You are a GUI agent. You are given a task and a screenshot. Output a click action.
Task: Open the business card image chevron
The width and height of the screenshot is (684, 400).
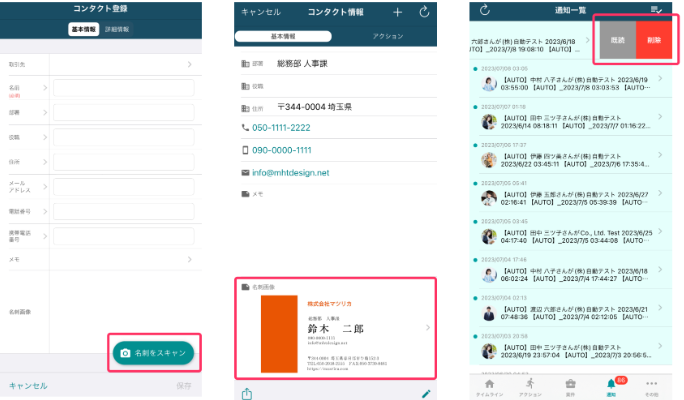(x=428, y=328)
